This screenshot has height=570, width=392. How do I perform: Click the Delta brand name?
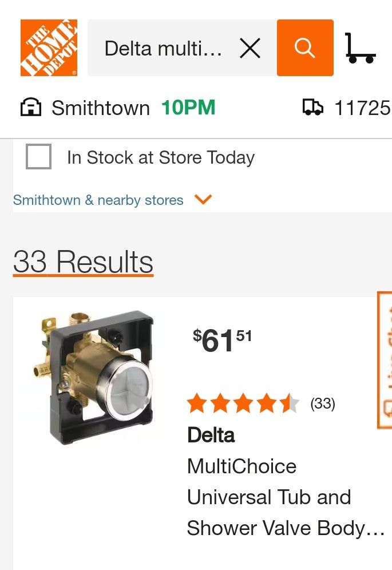point(211,435)
